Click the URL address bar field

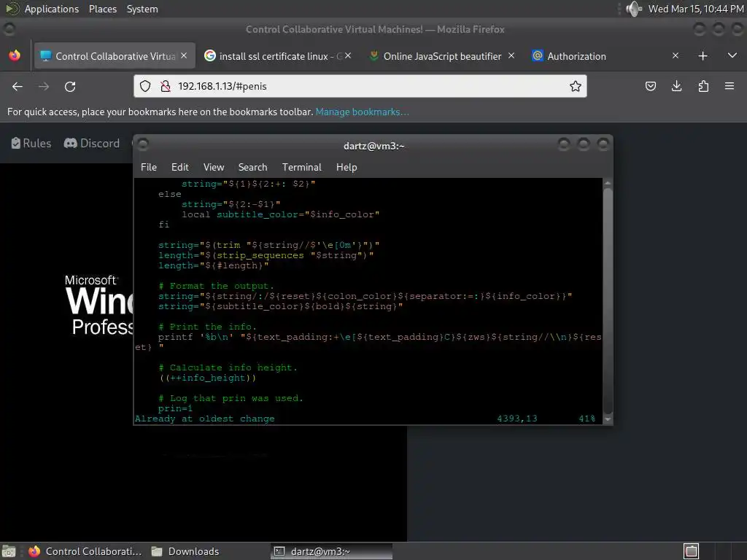point(360,86)
